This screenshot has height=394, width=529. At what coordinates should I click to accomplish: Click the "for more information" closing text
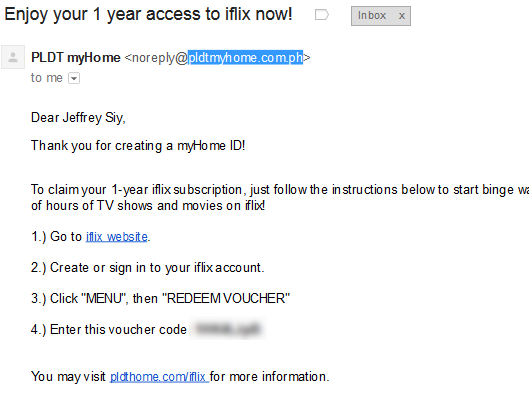pos(270,376)
